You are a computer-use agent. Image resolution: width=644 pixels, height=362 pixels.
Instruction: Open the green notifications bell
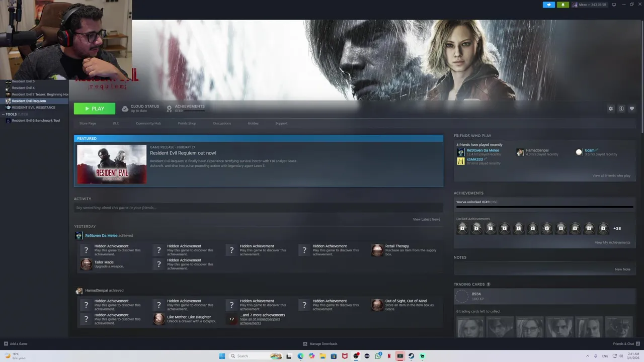click(562, 5)
